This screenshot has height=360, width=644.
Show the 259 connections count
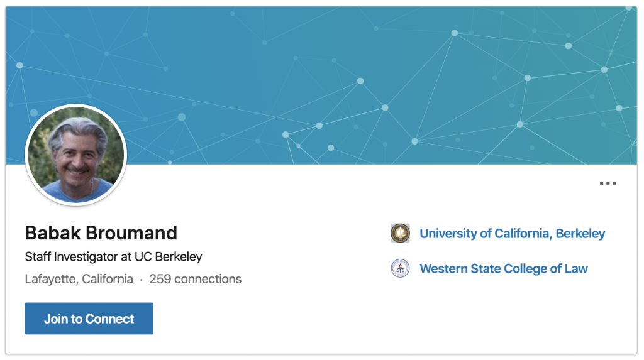(195, 279)
